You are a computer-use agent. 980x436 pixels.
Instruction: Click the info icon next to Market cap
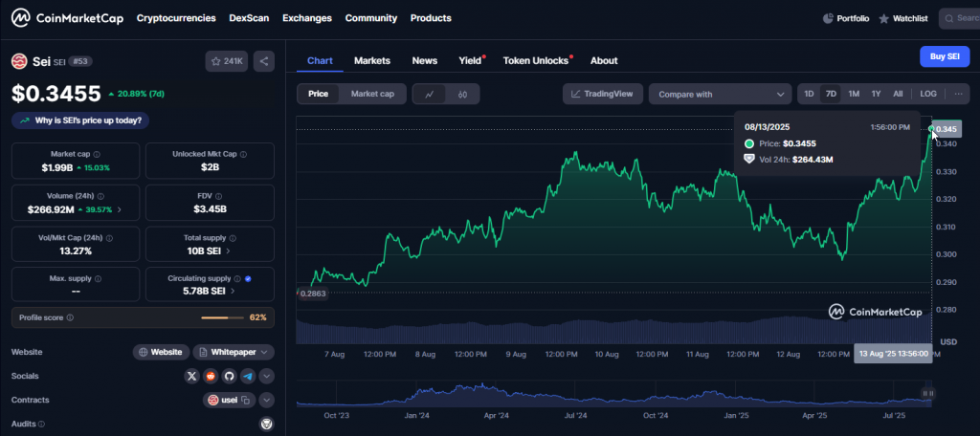(x=97, y=154)
